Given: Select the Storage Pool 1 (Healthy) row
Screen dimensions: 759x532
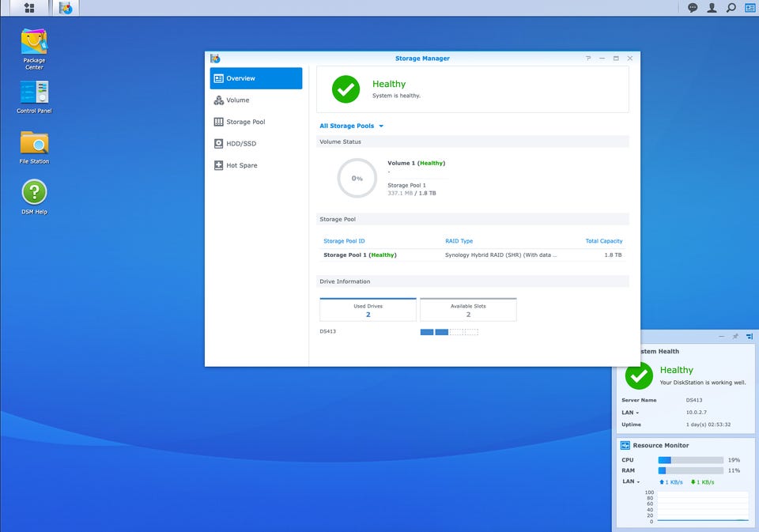Looking at the screenshot, I should [473, 255].
